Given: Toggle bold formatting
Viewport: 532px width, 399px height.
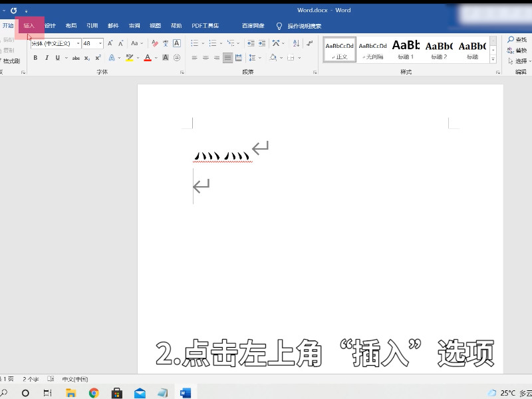Looking at the screenshot, I should (35, 58).
